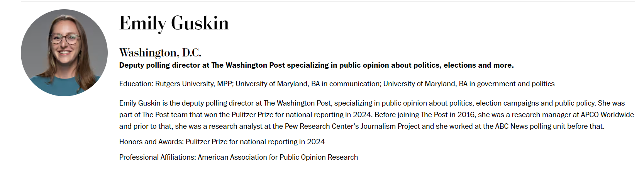Click the Emily Guskin name heading
644x169 pixels.
pyautogui.click(x=174, y=23)
